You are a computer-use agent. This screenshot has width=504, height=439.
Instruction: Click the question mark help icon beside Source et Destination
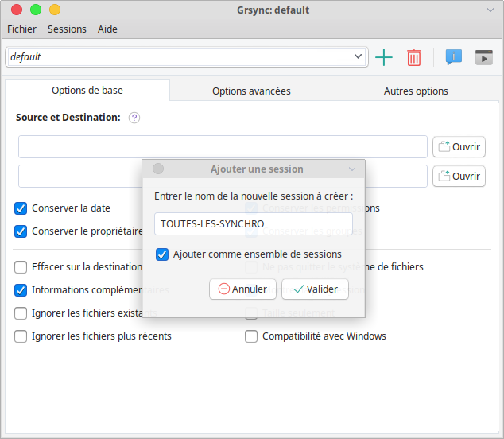click(134, 118)
